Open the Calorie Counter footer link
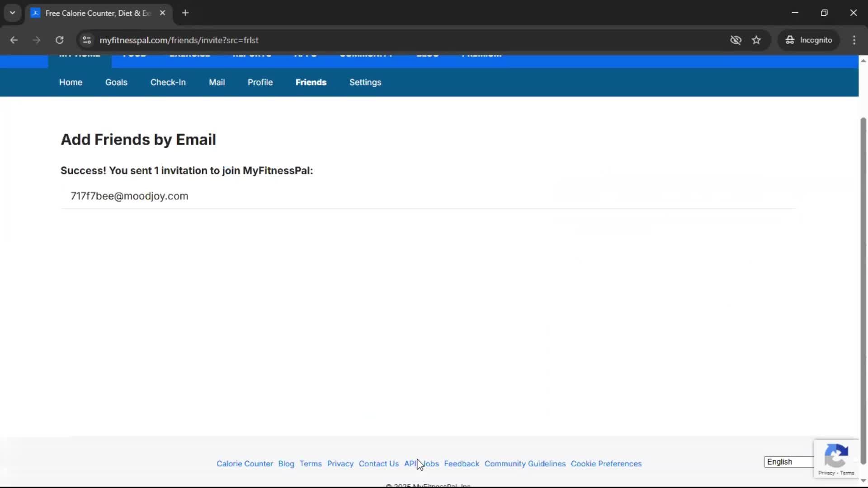 point(245,464)
